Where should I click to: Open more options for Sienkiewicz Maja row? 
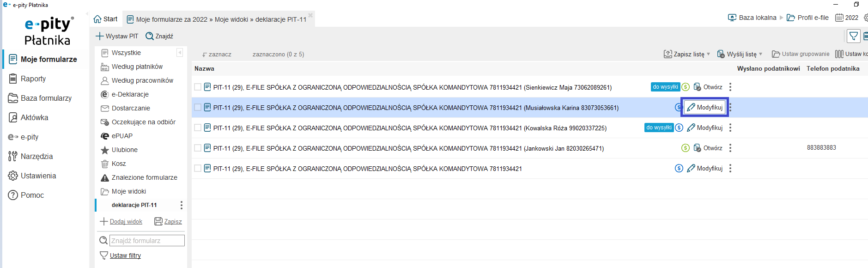click(x=730, y=87)
